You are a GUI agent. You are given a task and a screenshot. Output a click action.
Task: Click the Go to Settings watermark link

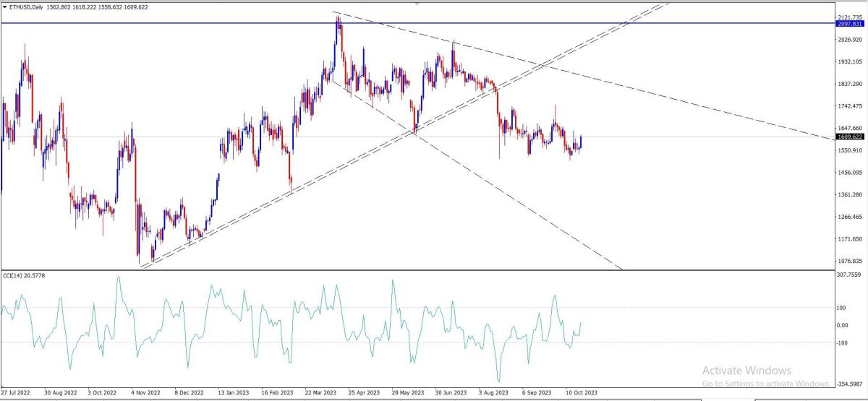(x=766, y=383)
